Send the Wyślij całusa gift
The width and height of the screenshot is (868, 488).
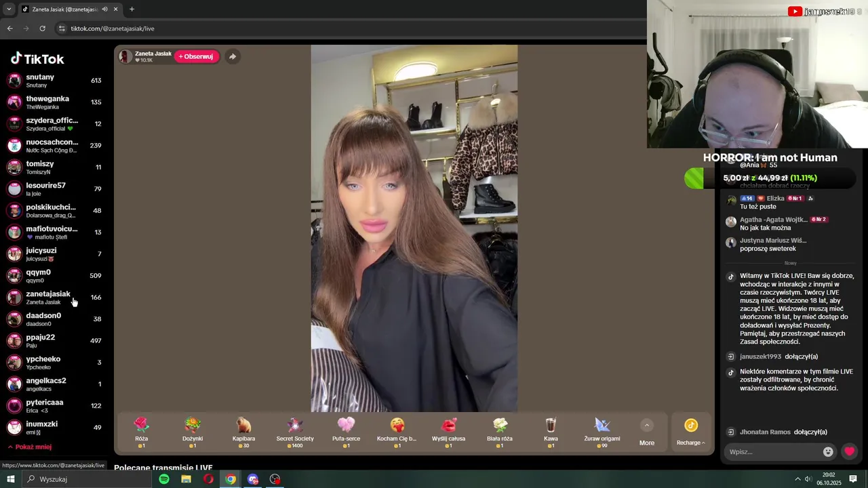[x=448, y=432]
